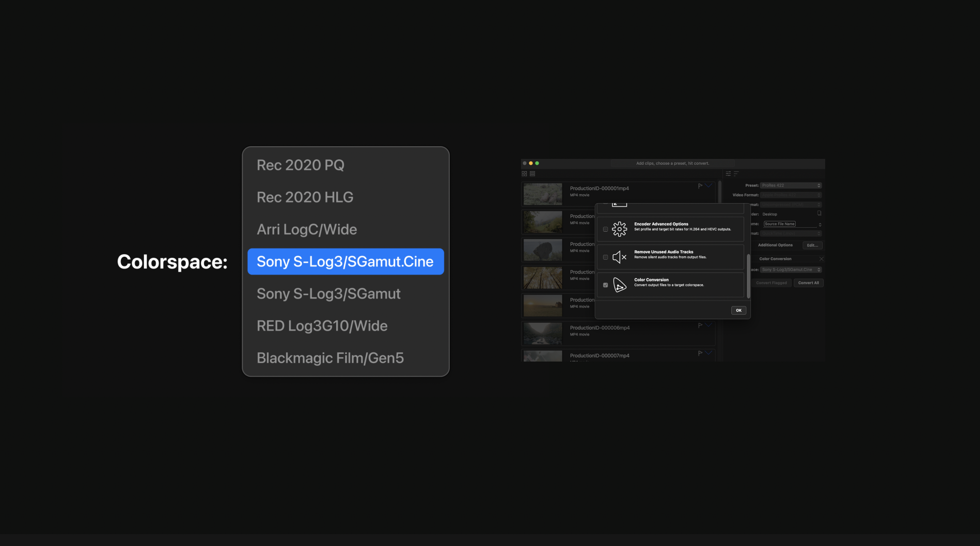
Task: Click the Source File Name input field
Action: (x=779, y=224)
